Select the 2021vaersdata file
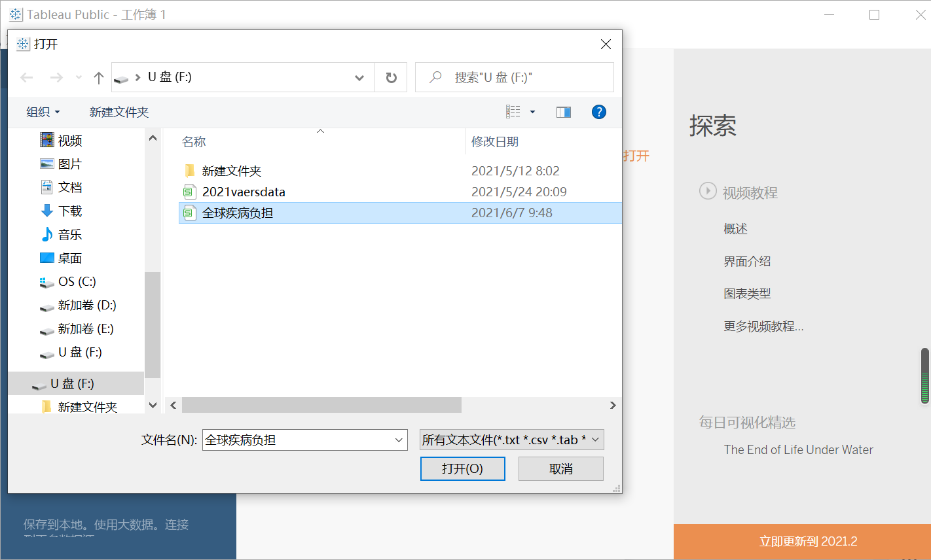 244,192
